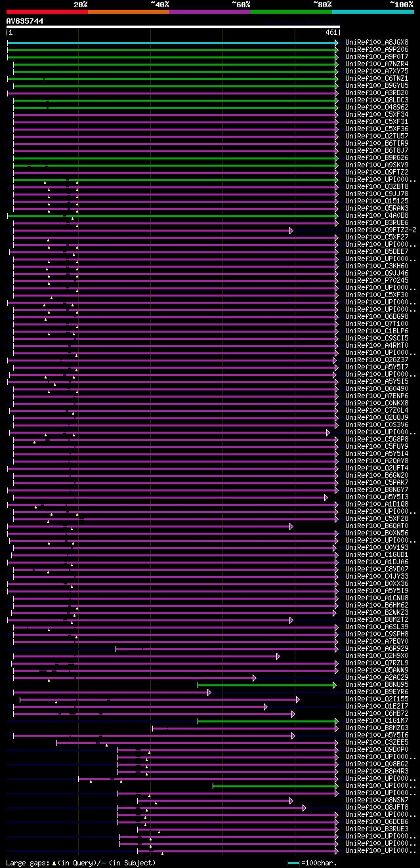Open the UniRef100_Q9FTZ2-2 hit label
The width and height of the screenshot is (420, 868).
pyautogui.click(x=381, y=230)
